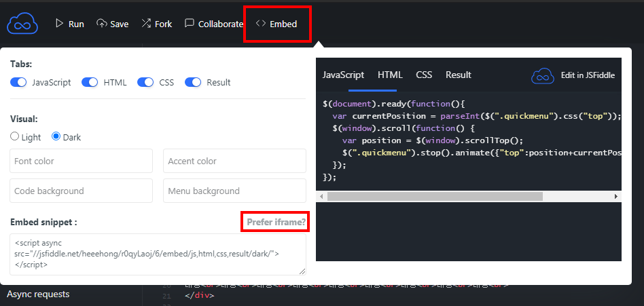Save the fiddle
Image resolution: width=644 pixels, height=306 pixels.
point(113,24)
